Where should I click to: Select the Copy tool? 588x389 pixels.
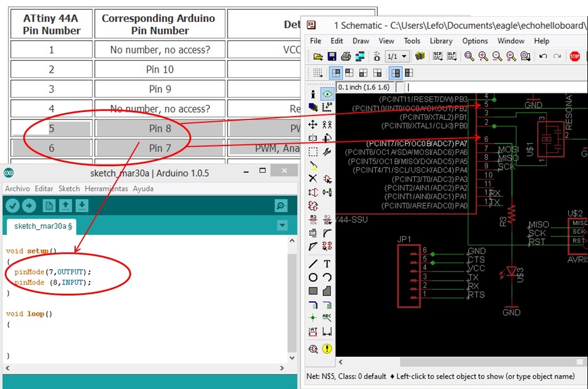(327, 125)
